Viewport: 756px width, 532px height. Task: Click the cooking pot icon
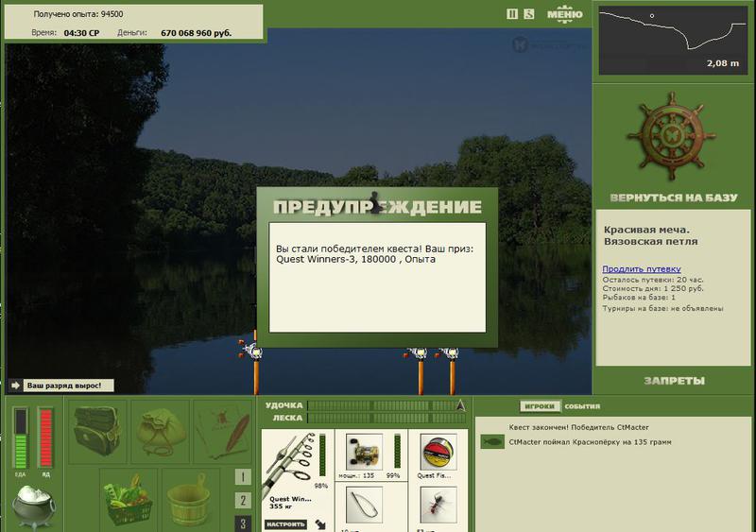[x=33, y=505]
